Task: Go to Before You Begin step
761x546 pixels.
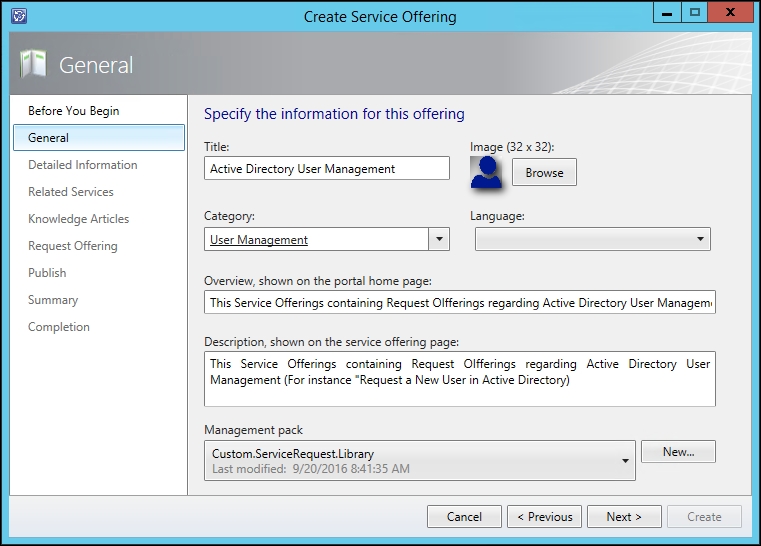Action: 74,111
